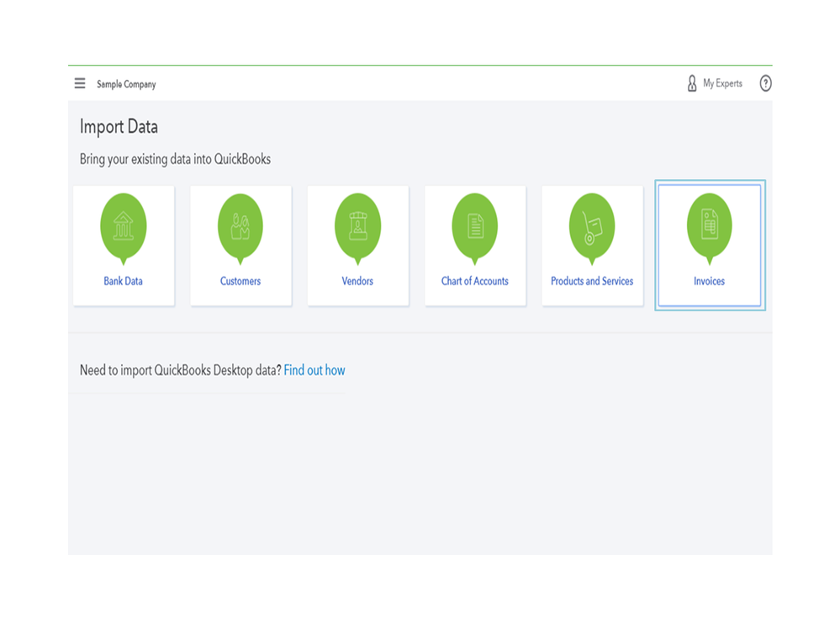The image size is (840, 630).
Task: Select the Invoices spreadsheet icon
Action: (x=710, y=225)
